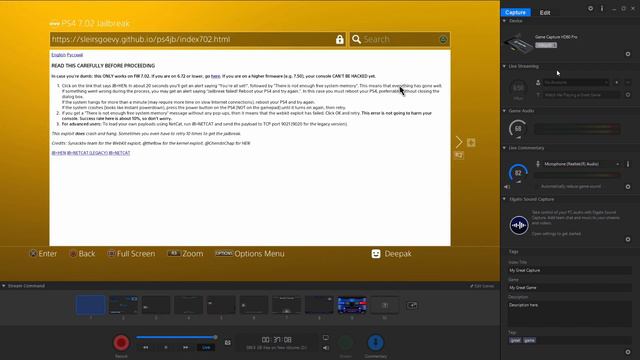The height and width of the screenshot is (360, 640).
Task: Open the info icon in title bar
Action: pos(602,8)
